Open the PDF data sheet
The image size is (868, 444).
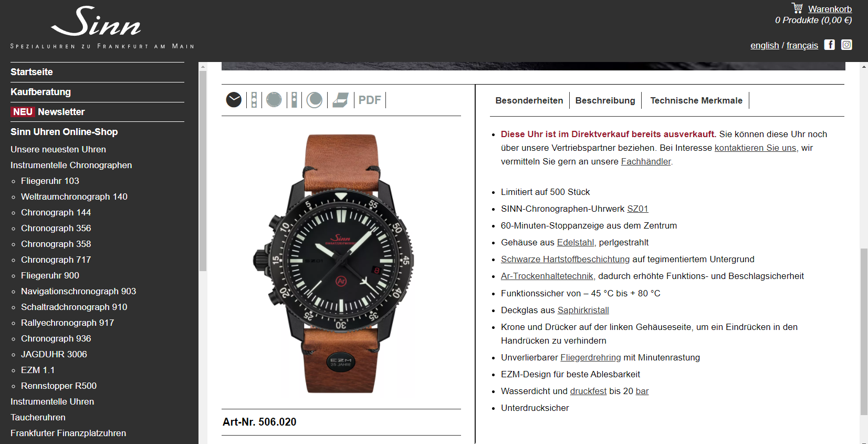coord(370,100)
